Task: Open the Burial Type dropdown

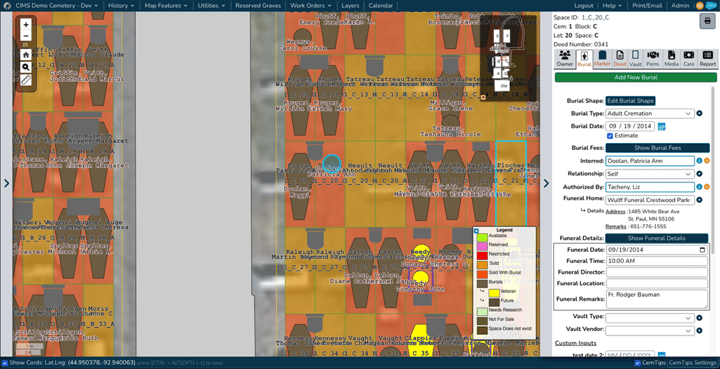Action: pos(649,113)
